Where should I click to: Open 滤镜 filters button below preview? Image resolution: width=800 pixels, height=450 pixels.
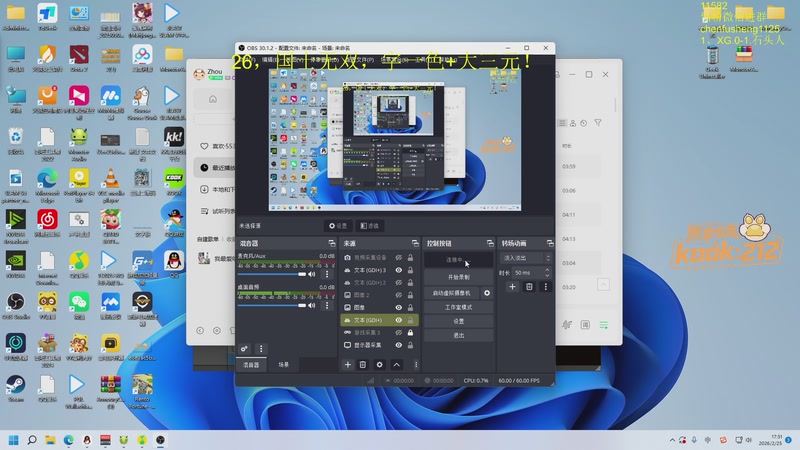[370, 226]
